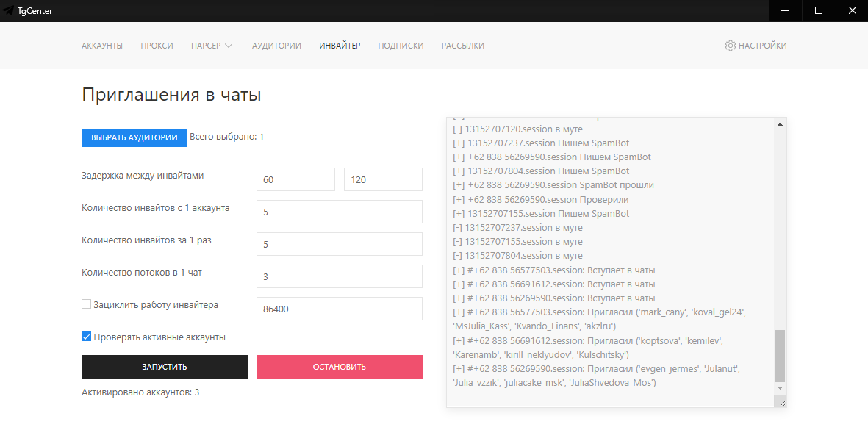Open the Рассылки tab
Viewport: 868px width, 441px height.
[x=462, y=46]
